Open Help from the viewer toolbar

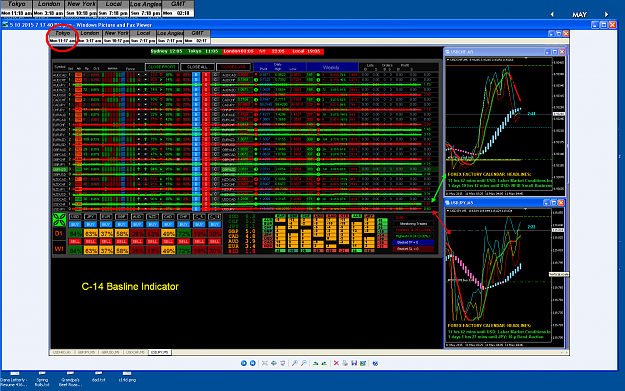click(x=375, y=363)
